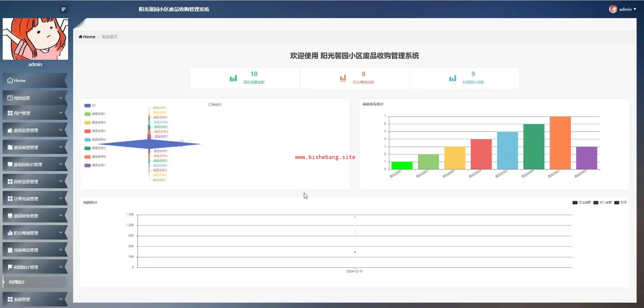Screen dimensions: 644x308
Task: Click the Home breadcrumb link
Action: tap(89, 37)
